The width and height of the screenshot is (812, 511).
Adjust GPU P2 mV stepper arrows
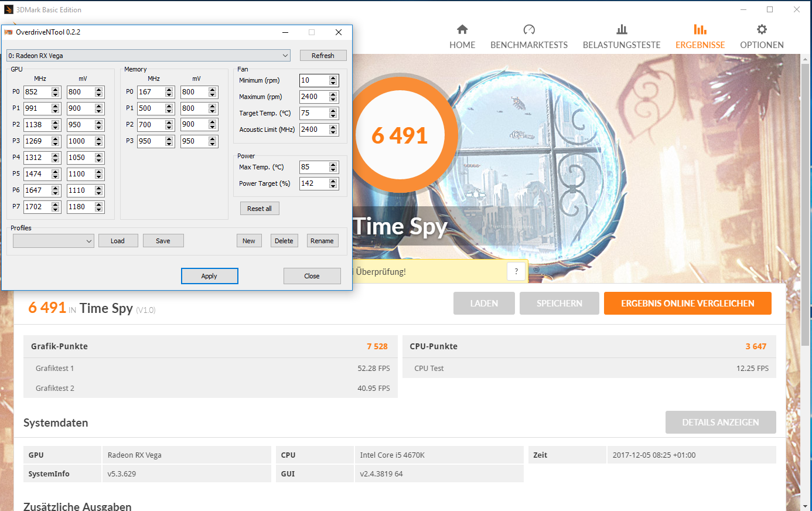(99, 125)
